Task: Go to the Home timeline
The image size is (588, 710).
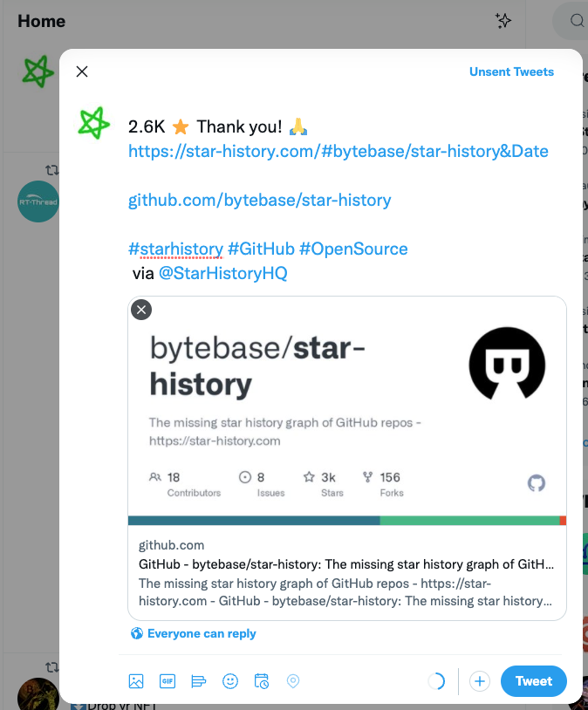Action: coord(41,21)
